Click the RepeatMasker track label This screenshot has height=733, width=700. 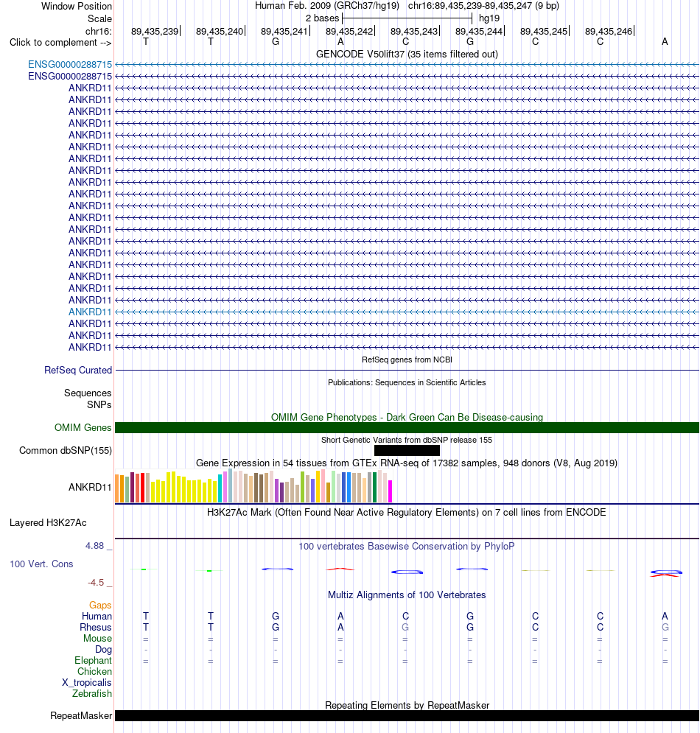point(81,716)
